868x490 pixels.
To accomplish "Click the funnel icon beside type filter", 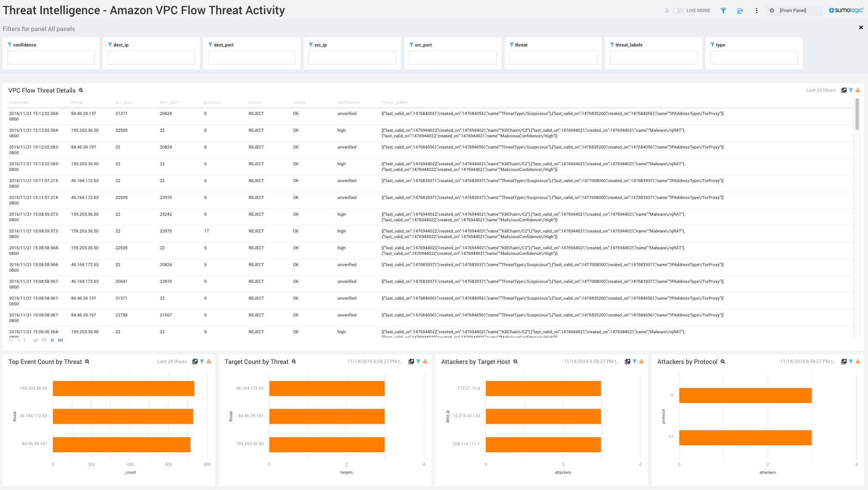I will (712, 45).
